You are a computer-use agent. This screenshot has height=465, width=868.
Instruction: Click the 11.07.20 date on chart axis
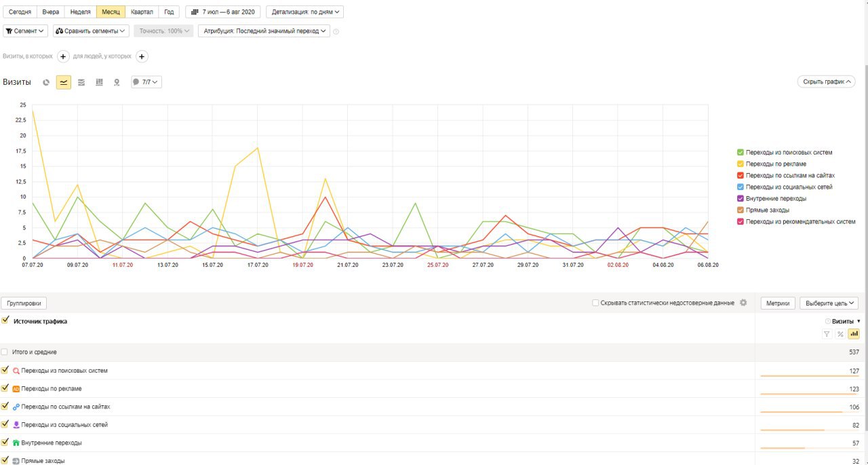coord(122,265)
